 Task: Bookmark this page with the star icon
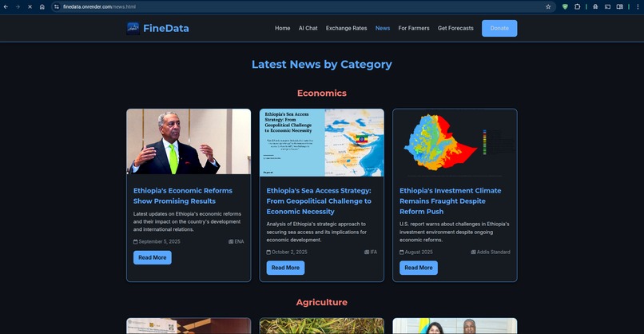click(548, 6)
